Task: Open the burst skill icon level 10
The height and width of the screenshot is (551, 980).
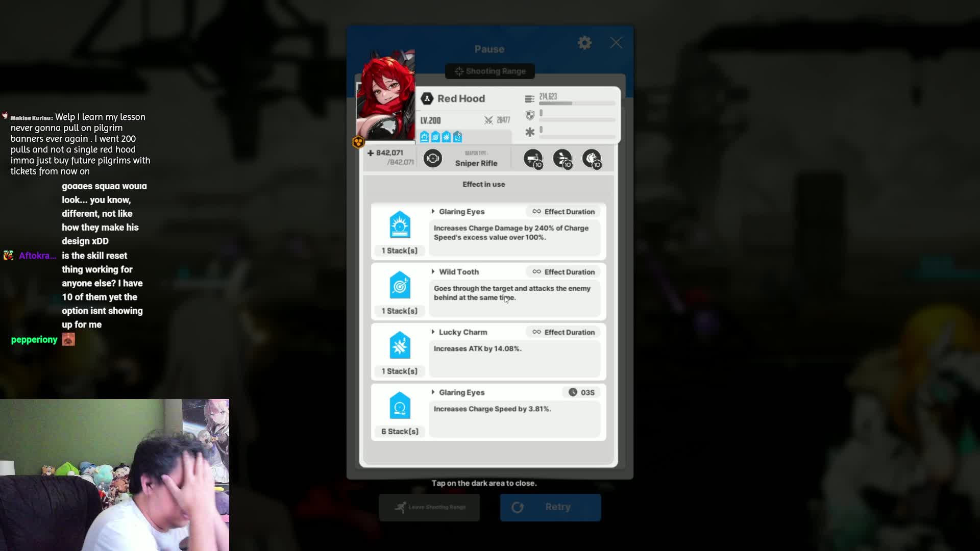Action: pyautogui.click(x=592, y=159)
